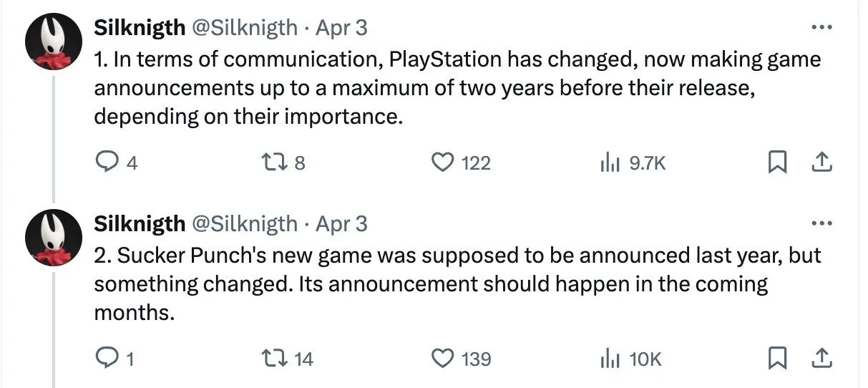
Task: Bookmark the first tweet about PlayStation
Action: click(x=776, y=163)
